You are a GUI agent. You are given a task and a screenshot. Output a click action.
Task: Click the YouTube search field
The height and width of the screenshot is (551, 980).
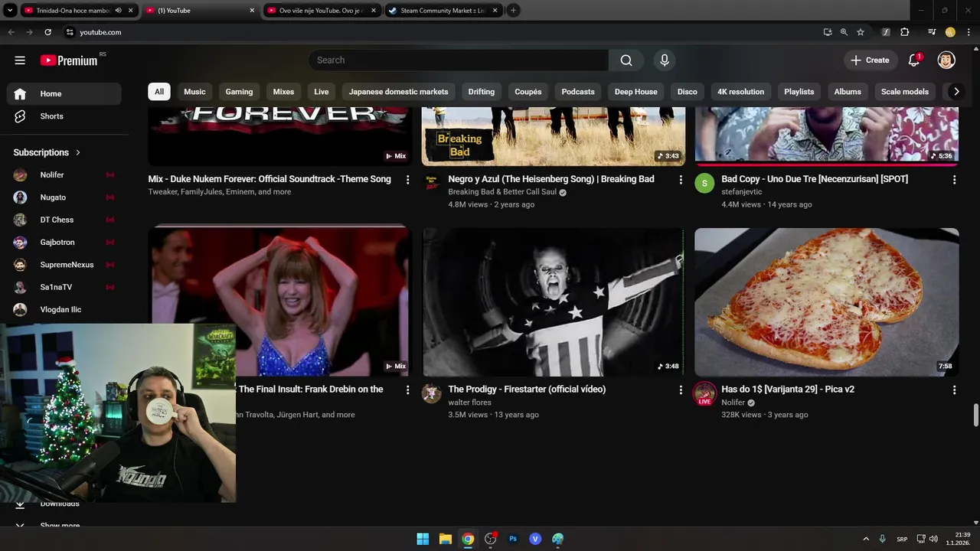(x=458, y=60)
